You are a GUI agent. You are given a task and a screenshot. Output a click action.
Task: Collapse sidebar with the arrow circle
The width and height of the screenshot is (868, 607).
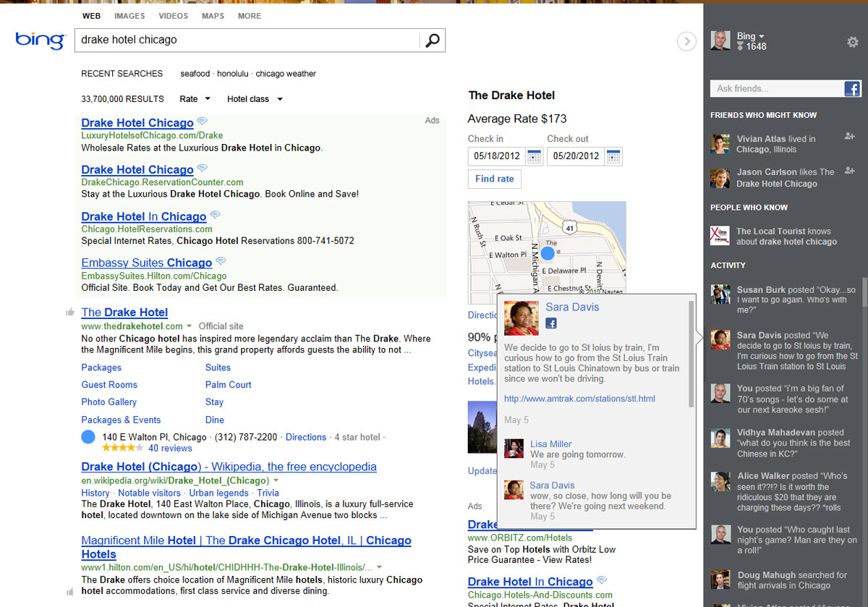point(686,42)
